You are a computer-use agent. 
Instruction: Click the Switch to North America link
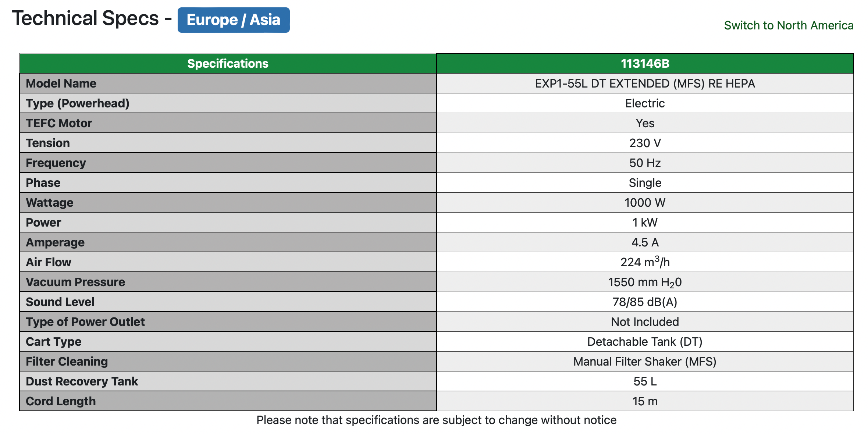pyautogui.click(x=788, y=25)
